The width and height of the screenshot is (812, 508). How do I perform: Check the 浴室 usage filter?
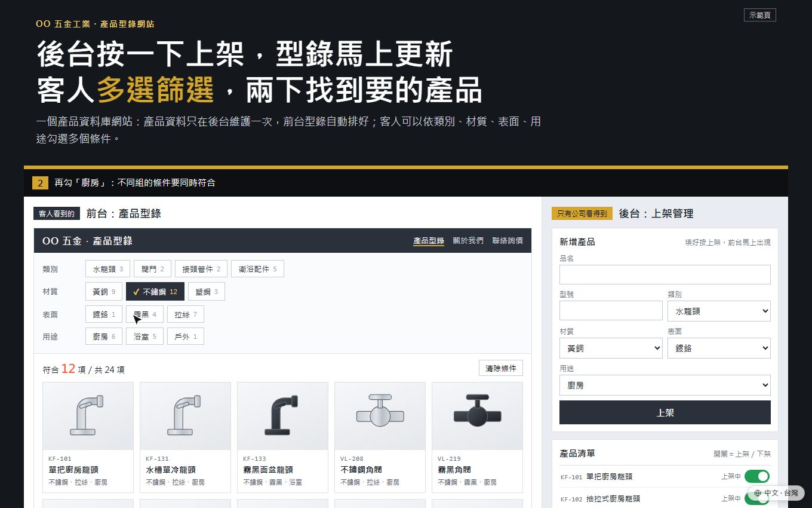point(144,336)
